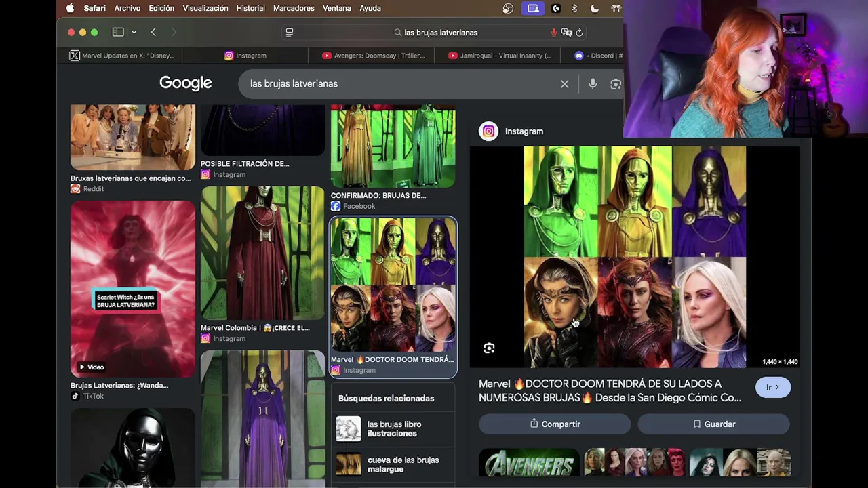This screenshot has width=868, height=488.
Task: Open the Marcadores menu
Action: pyautogui.click(x=294, y=8)
